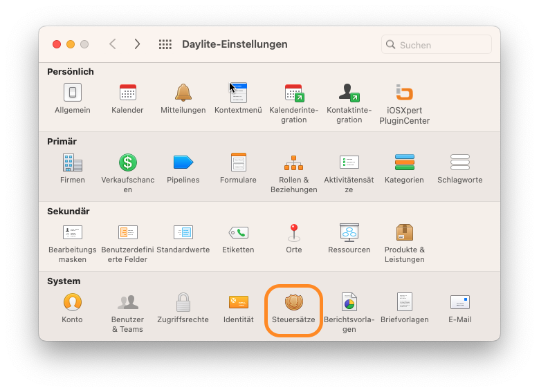Open Kontaktintegration settings
Screen dimensions: 539x392
349,93
